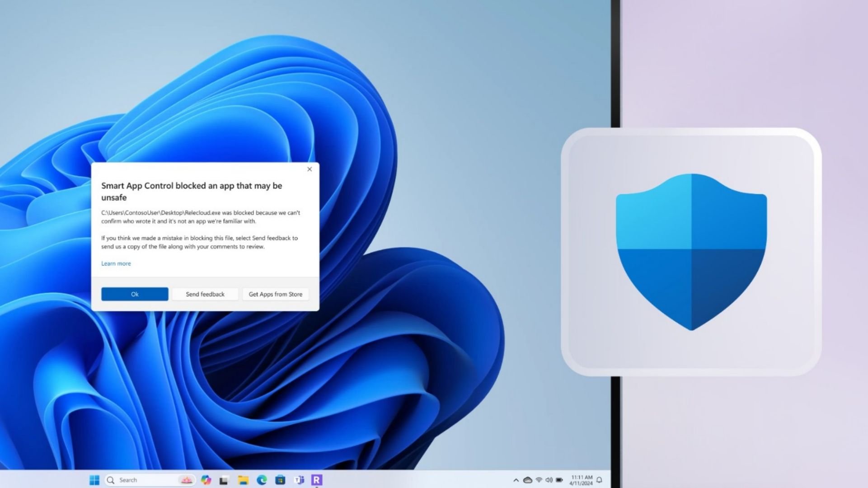Close the Smart App Control dialog

pos(310,169)
